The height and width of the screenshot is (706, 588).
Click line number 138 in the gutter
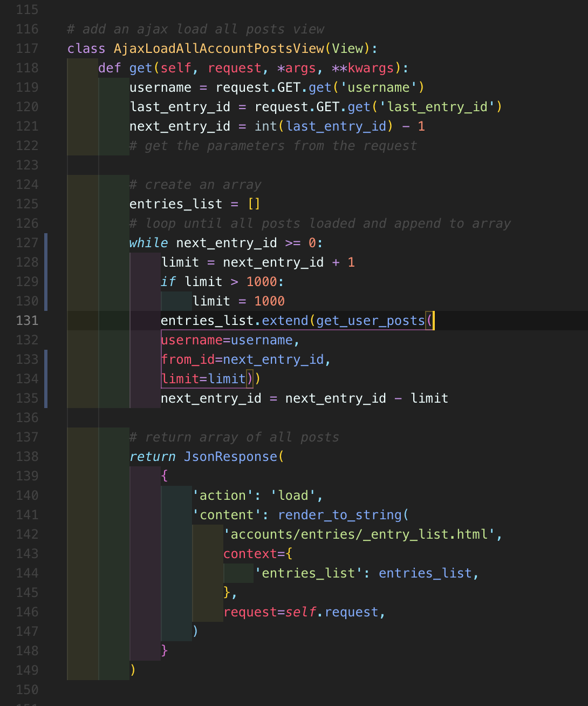[x=27, y=457]
